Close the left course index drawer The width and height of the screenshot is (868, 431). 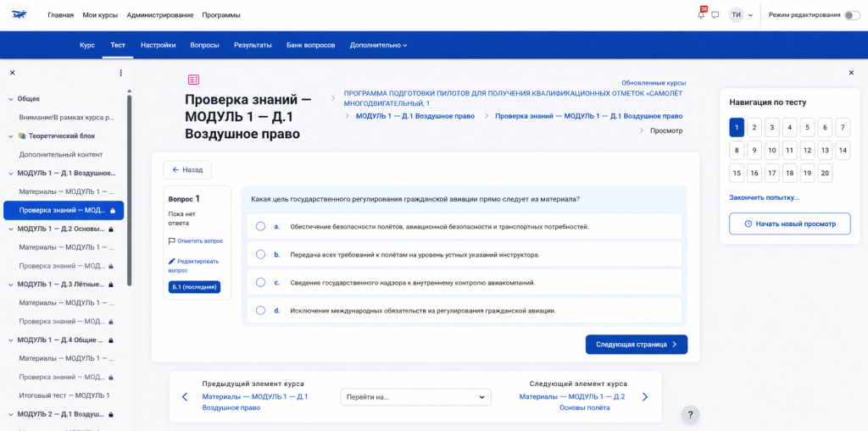[x=12, y=73]
